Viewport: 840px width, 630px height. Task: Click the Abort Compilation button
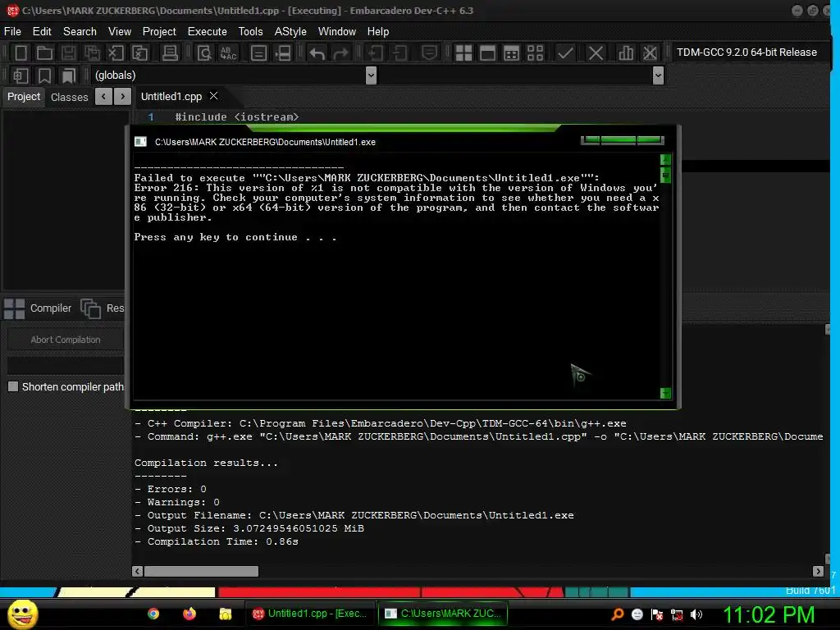tap(66, 340)
